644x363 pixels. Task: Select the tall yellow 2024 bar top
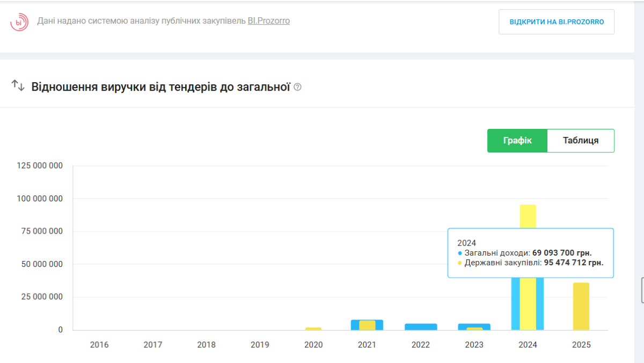pos(528,215)
